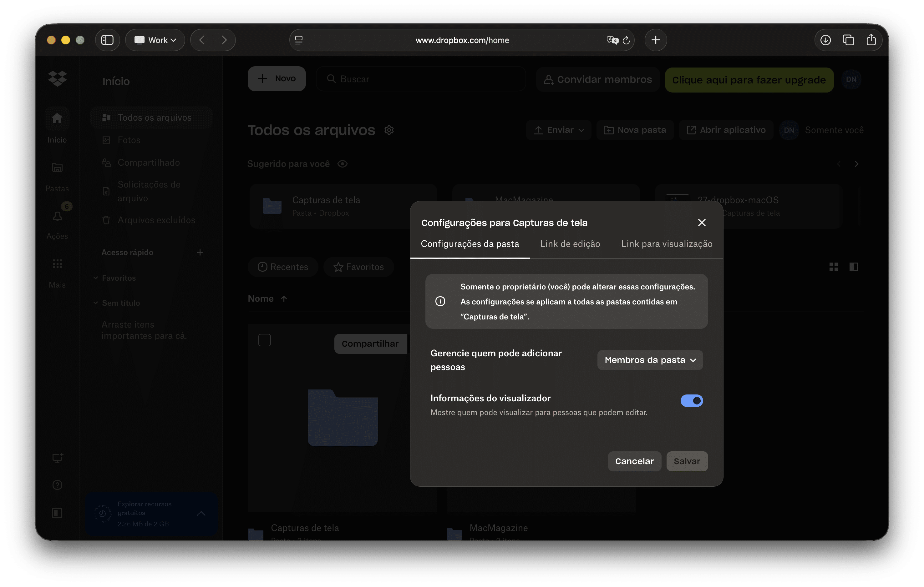Open a new tab with plus icon

pyautogui.click(x=655, y=40)
